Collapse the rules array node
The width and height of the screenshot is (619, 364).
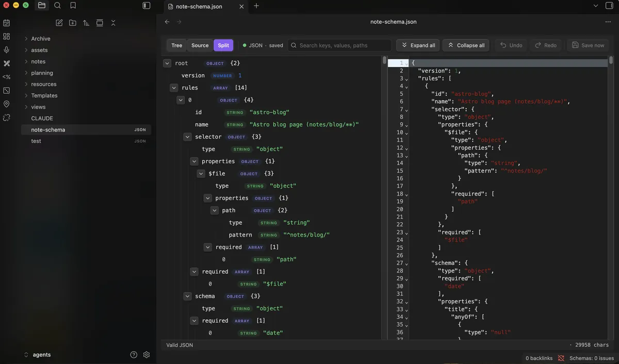174,88
